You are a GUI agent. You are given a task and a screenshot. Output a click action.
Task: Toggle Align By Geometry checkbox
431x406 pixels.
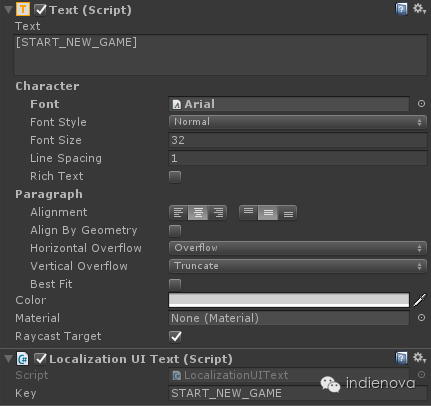175,231
